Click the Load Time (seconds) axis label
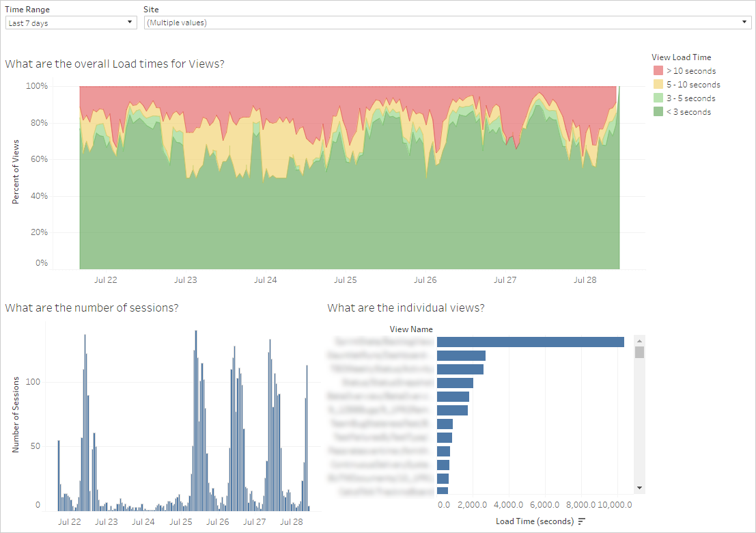This screenshot has width=756, height=533. pos(535,521)
